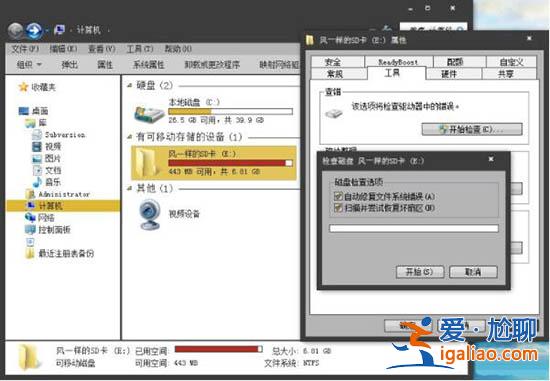Open the Documents (文档) library
The width and height of the screenshot is (550, 381).
(x=47, y=171)
